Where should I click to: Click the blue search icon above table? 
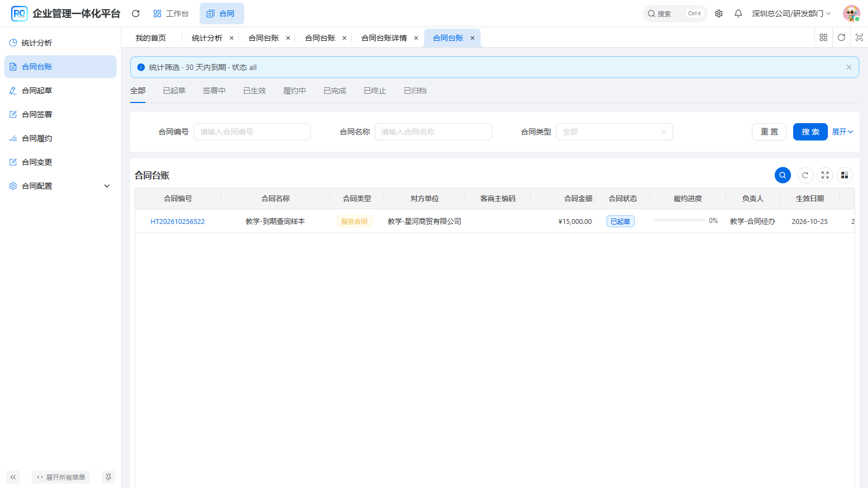tap(783, 175)
